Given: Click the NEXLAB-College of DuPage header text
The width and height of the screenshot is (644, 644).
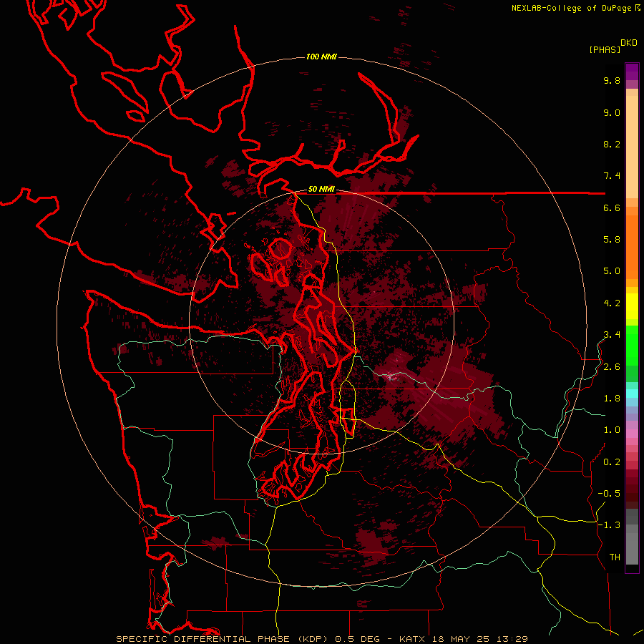Looking at the screenshot, I should (571, 8).
